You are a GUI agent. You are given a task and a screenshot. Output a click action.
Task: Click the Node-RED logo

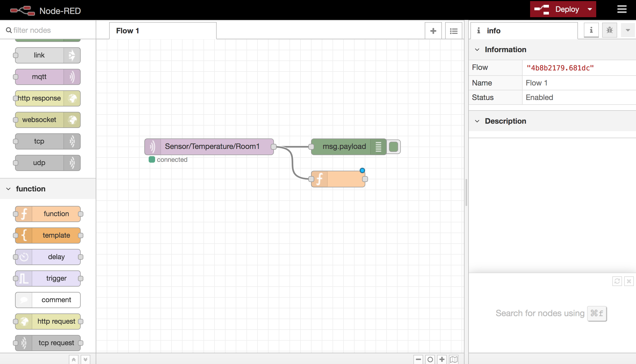click(23, 11)
